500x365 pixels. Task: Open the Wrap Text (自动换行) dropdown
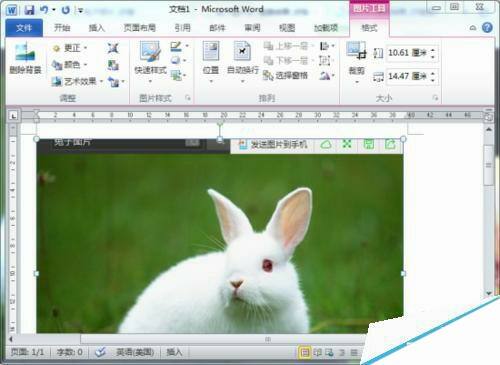(x=242, y=62)
